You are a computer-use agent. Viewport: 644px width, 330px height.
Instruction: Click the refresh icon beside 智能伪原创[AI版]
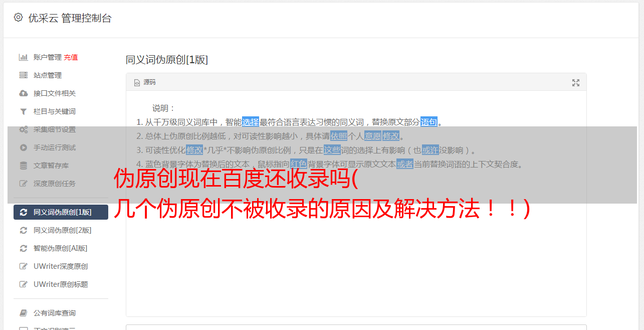coord(23,248)
